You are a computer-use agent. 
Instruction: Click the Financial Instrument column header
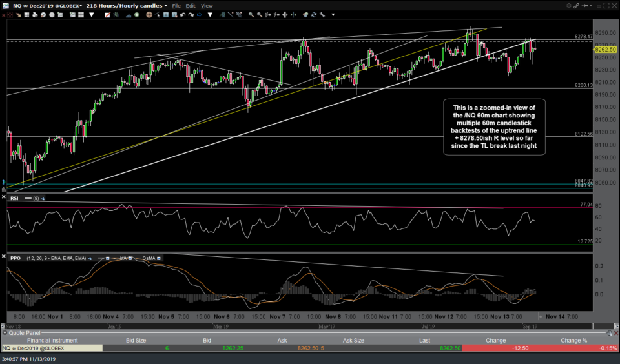52,340
